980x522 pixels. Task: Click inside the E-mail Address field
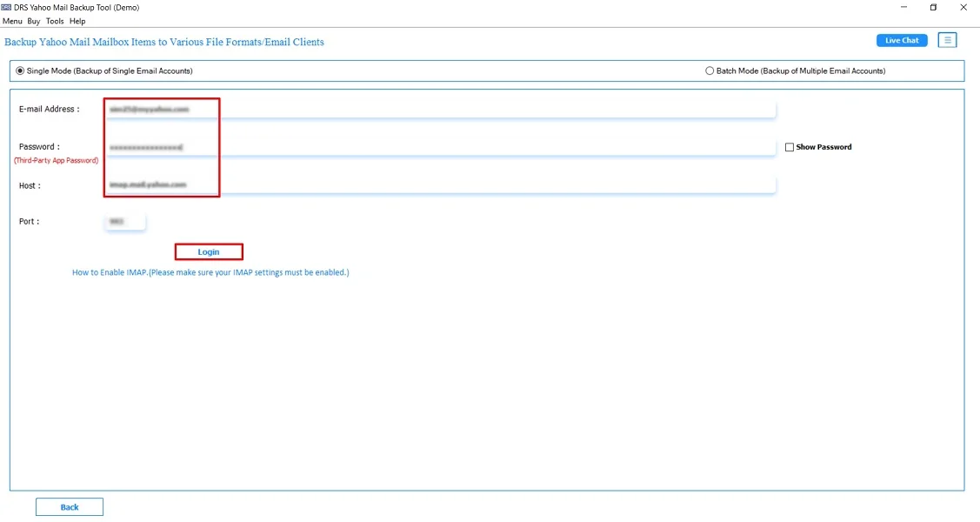(x=348, y=108)
